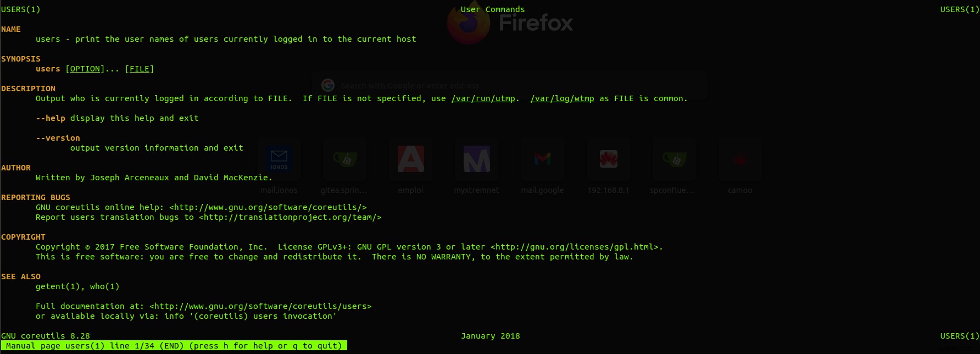Click the AUTHOR section heading

16,168
